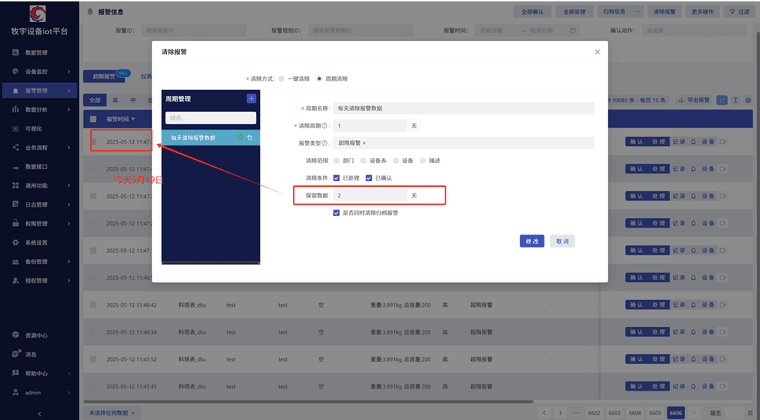
Task: Click the admin user icon
Action: (x=16, y=392)
